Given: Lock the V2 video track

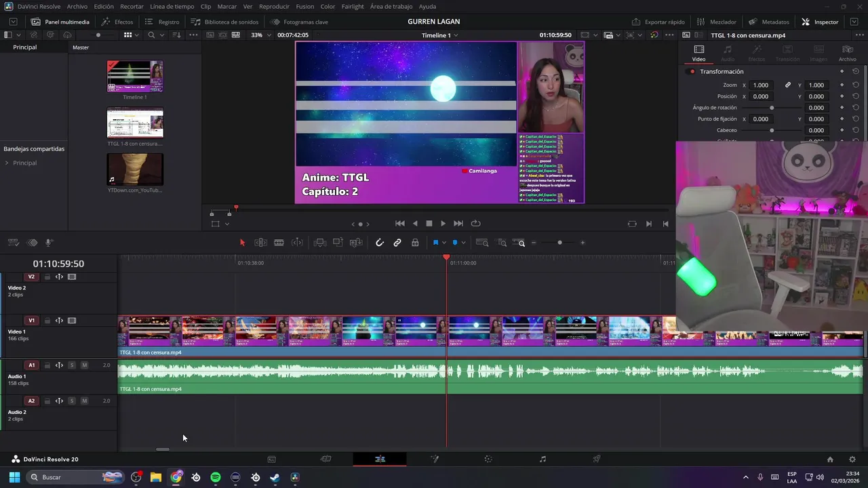Looking at the screenshot, I should click(x=47, y=277).
